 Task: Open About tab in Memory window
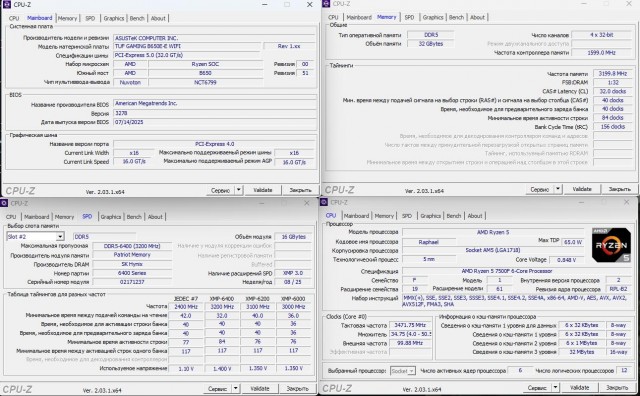pyautogui.click(x=477, y=17)
